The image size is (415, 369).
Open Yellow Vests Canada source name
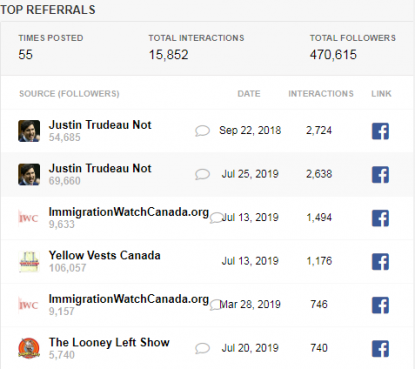(x=105, y=255)
